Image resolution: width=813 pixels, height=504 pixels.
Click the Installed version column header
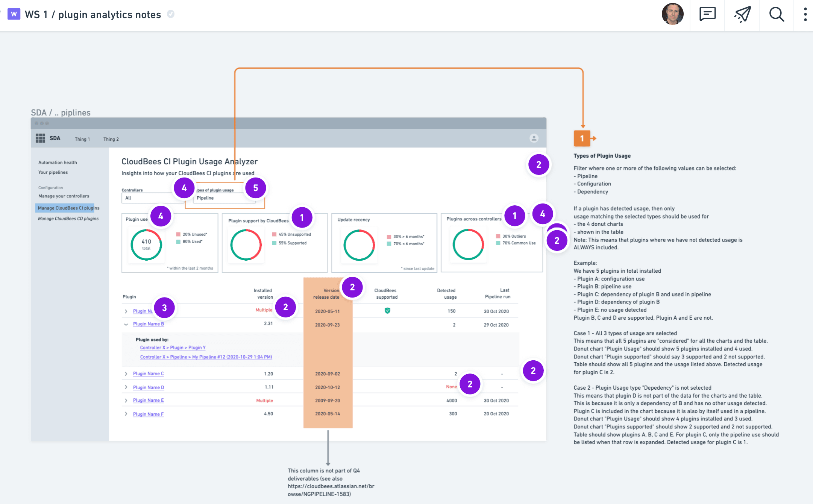point(263,294)
